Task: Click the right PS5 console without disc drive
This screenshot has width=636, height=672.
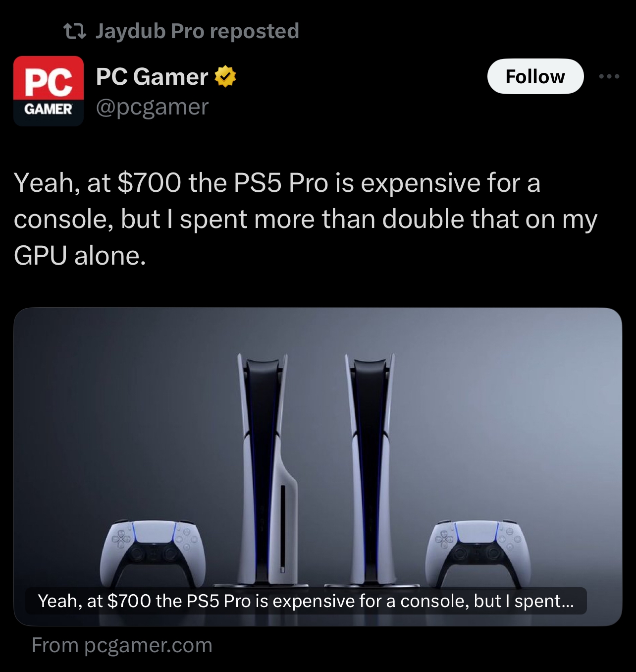Action: click(371, 470)
